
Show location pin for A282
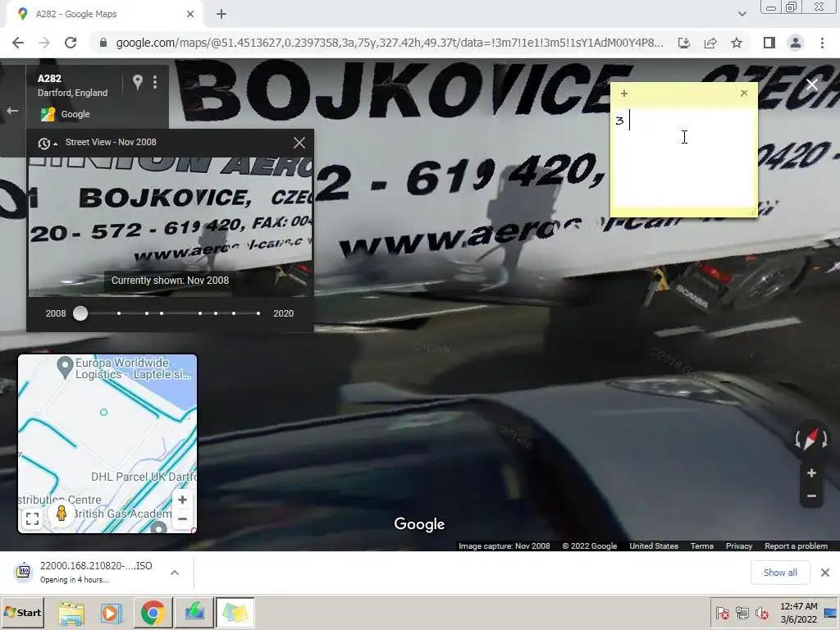138,82
